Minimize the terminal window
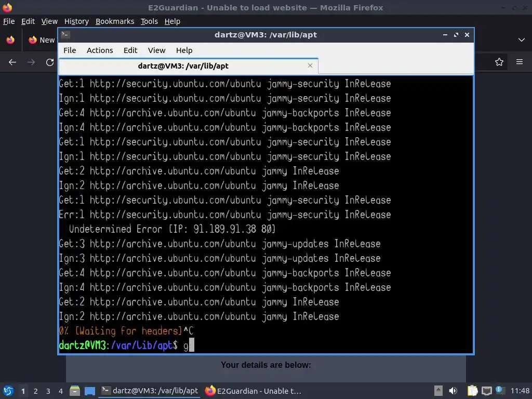 pyautogui.click(x=445, y=35)
